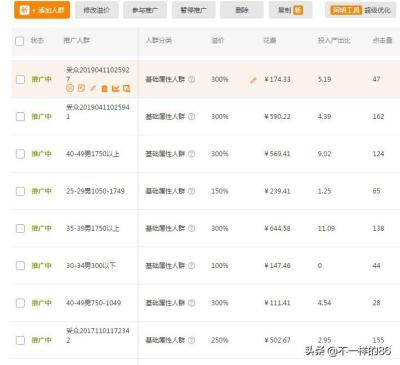Image resolution: width=400 pixels, height=365 pixels.
Task: Click help icon in the 35-39男1750以上 row
Action: pos(192,229)
